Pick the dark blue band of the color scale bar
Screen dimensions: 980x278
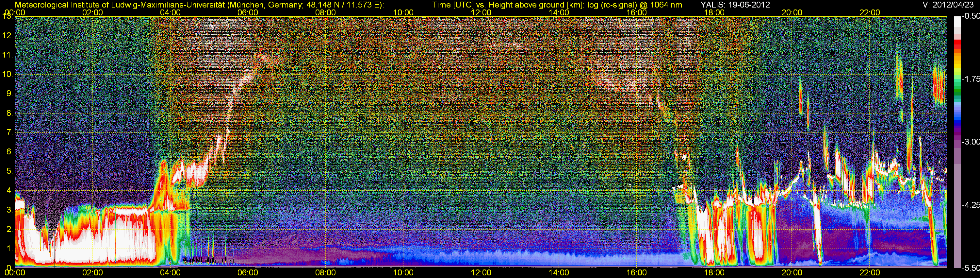point(957,123)
